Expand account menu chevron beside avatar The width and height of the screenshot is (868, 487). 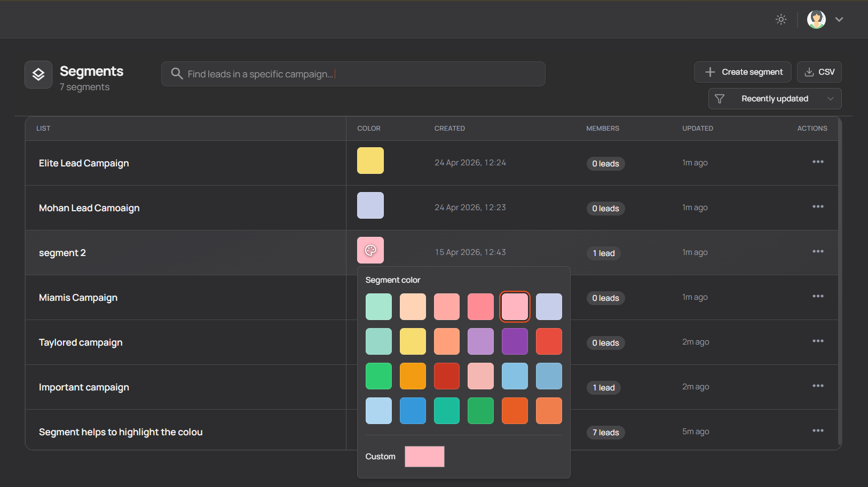[839, 19]
